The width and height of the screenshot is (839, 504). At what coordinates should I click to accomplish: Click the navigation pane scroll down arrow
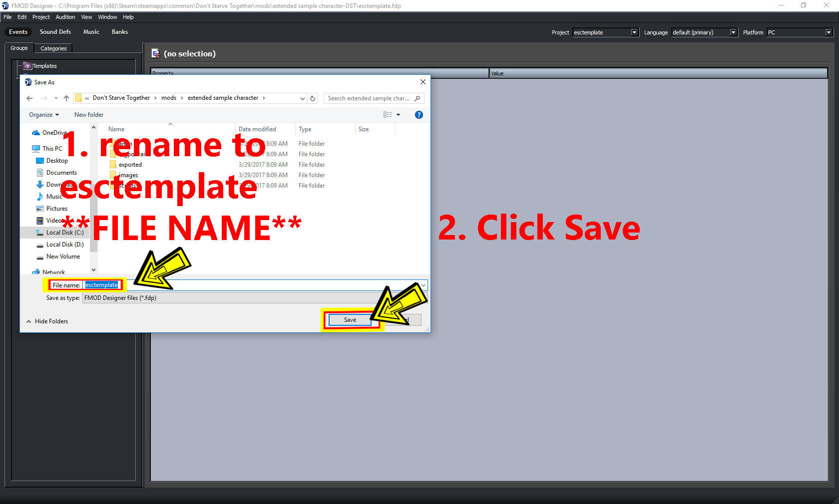93,270
